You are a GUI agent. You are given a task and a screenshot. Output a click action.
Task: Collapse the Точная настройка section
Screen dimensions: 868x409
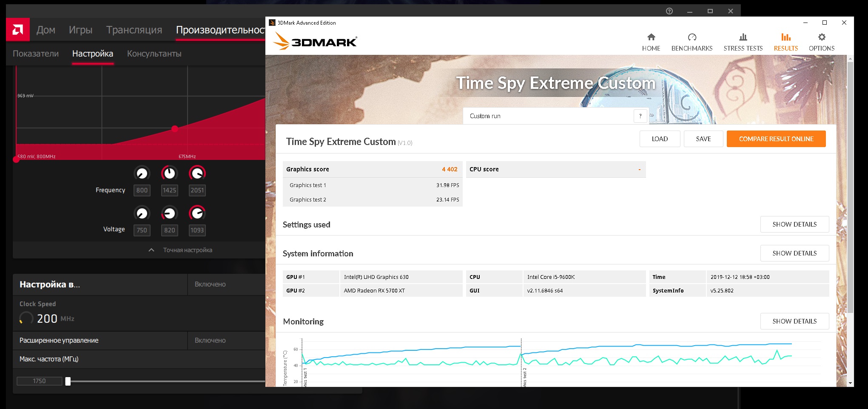pyautogui.click(x=181, y=250)
